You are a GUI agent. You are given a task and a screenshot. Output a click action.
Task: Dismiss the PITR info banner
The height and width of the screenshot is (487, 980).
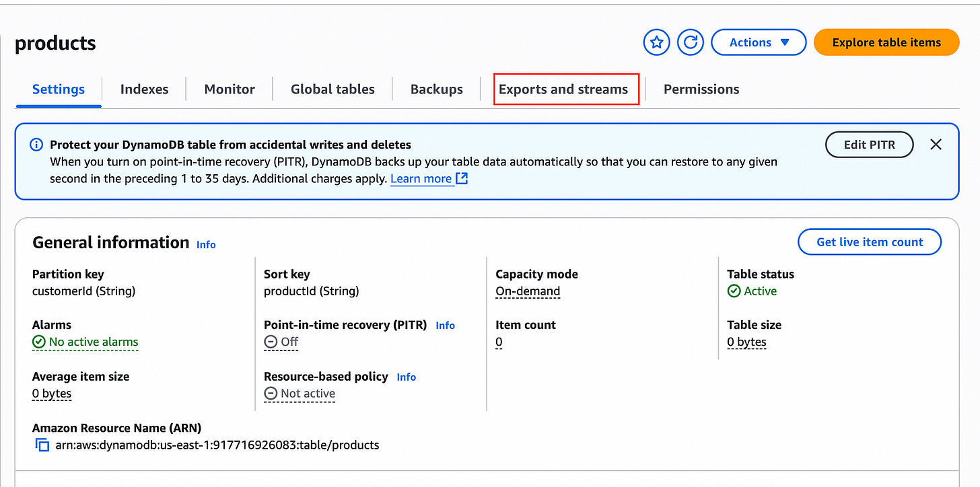936,145
